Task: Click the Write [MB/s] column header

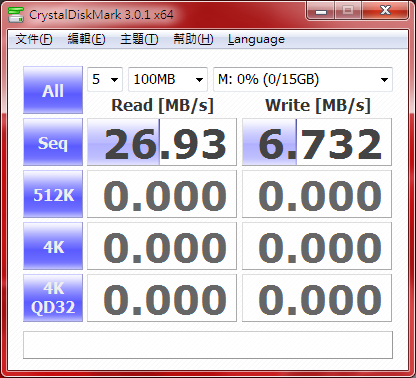Action: (318, 105)
